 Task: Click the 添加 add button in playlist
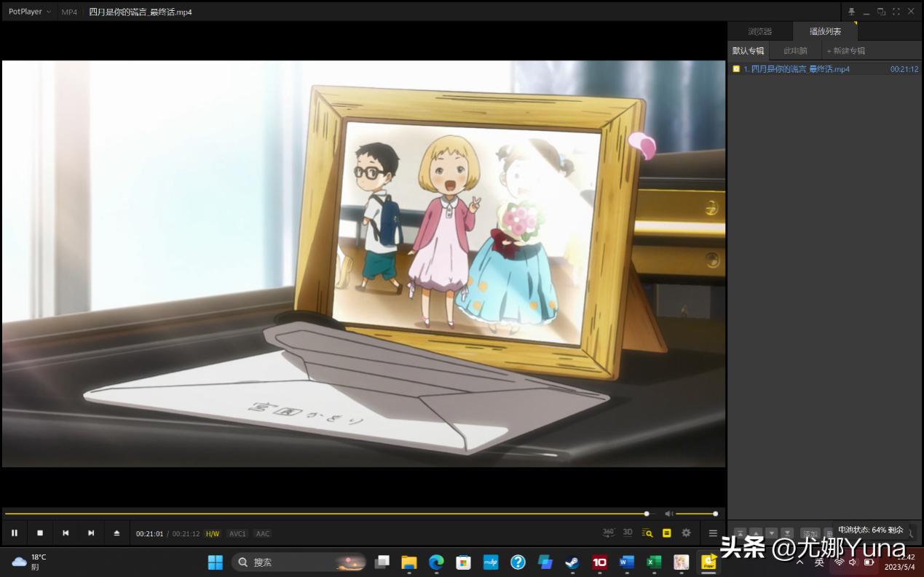(810, 533)
